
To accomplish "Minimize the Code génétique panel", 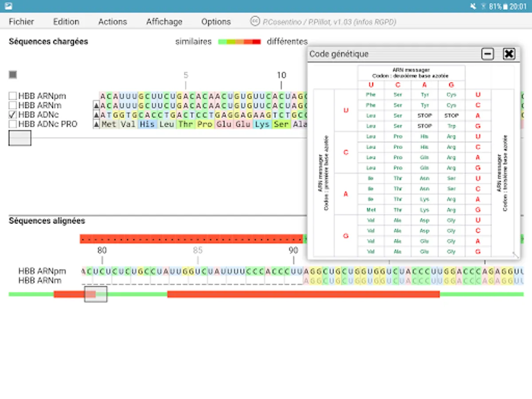I will (x=488, y=54).
